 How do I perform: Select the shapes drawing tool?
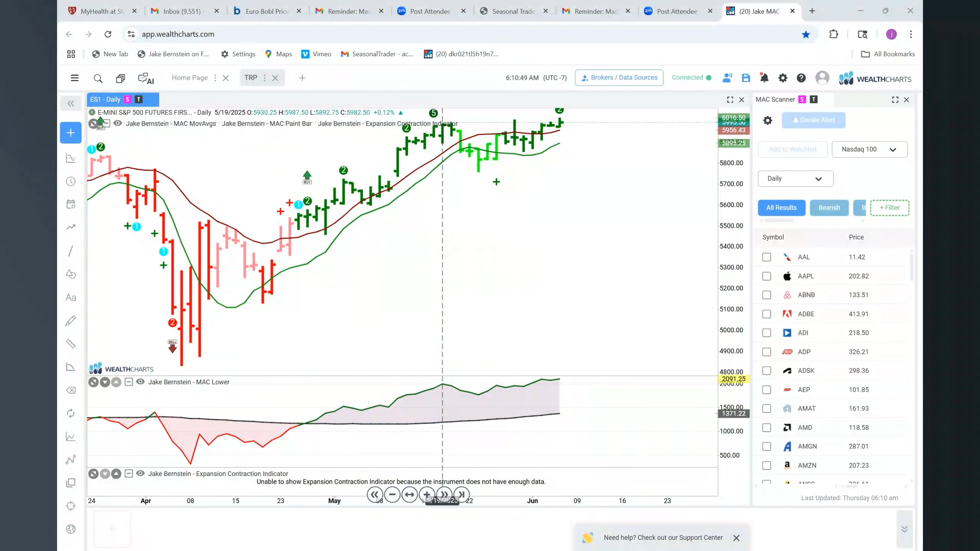(x=71, y=274)
